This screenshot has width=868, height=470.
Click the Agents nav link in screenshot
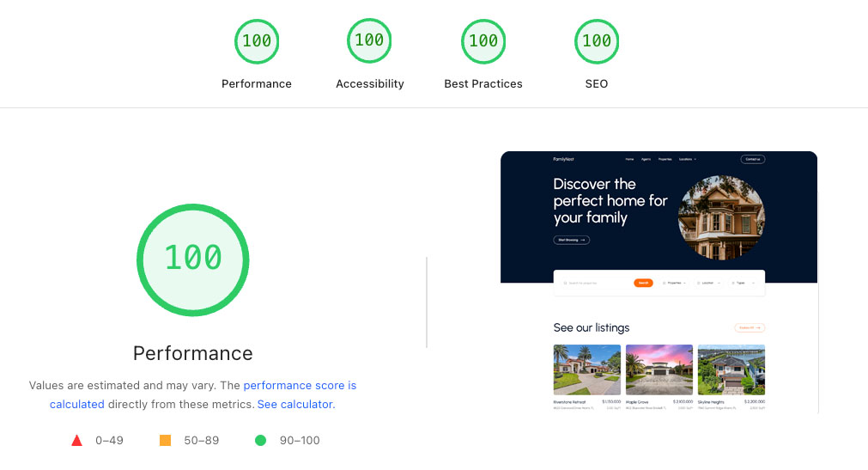point(646,160)
